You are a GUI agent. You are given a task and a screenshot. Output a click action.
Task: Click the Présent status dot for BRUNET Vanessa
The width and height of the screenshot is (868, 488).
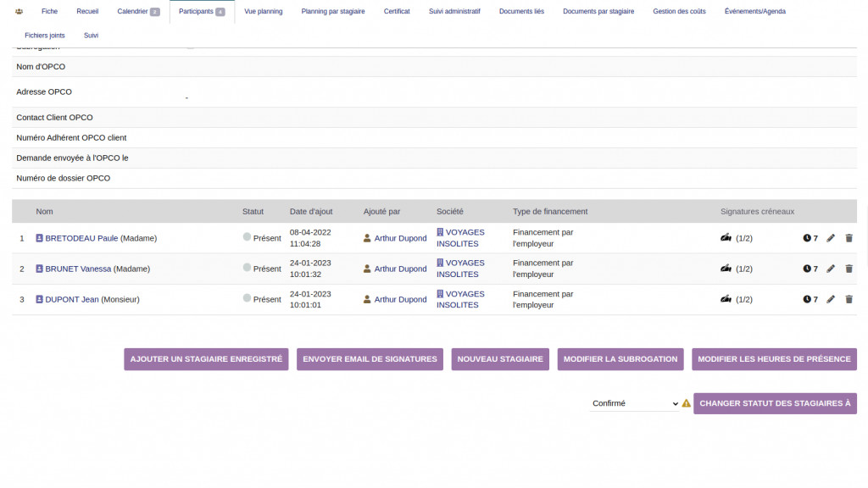pyautogui.click(x=247, y=267)
